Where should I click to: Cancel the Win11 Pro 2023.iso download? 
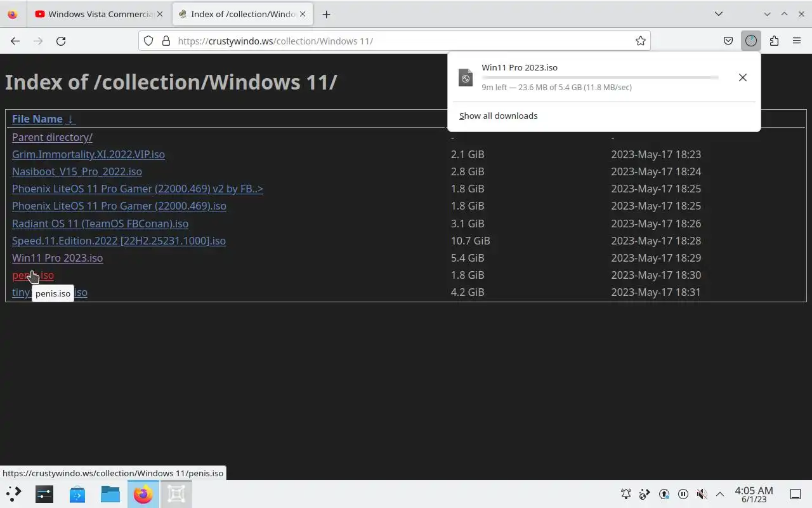coord(742,77)
